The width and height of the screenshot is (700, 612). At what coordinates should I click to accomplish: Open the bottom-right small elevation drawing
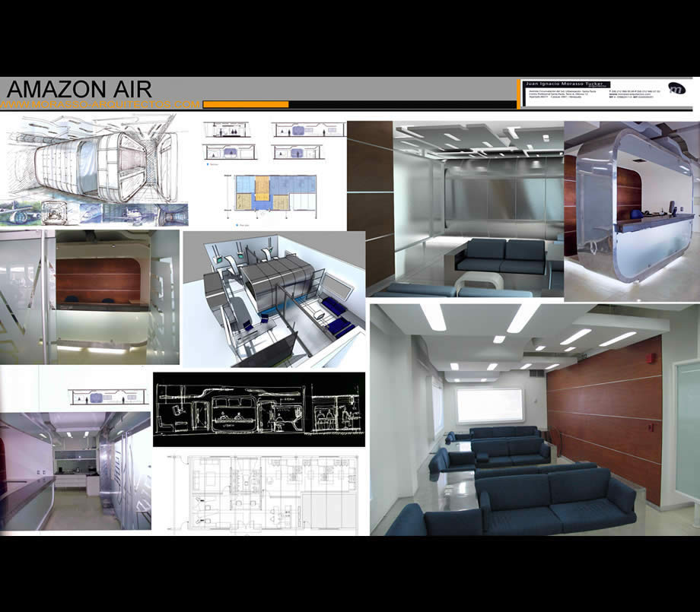pos(297,152)
